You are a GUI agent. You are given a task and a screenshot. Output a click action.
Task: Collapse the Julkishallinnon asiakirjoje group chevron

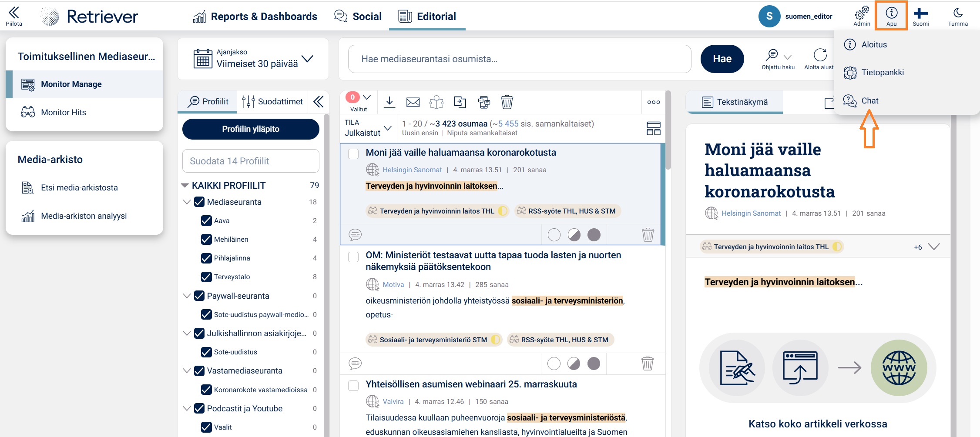point(187,333)
